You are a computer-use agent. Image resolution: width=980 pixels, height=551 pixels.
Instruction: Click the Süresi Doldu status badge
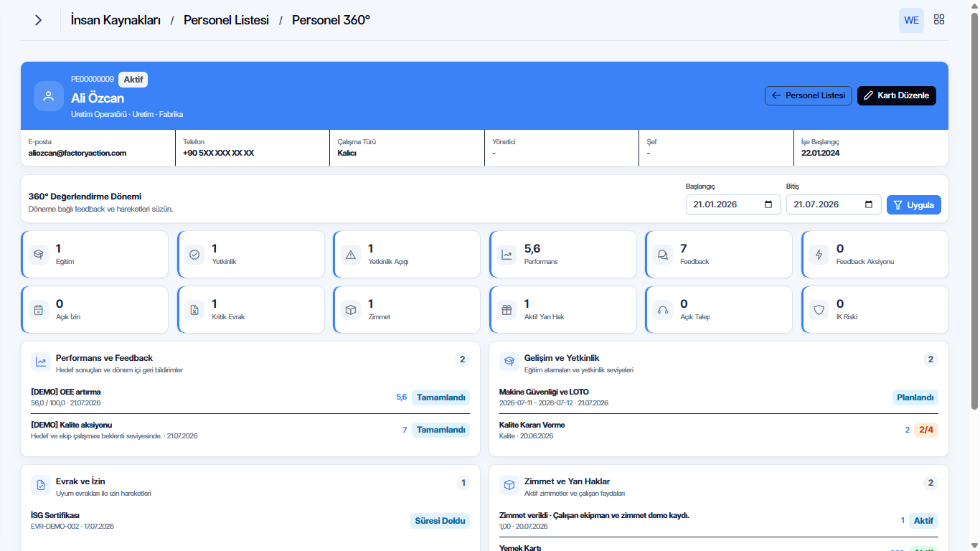click(440, 521)
